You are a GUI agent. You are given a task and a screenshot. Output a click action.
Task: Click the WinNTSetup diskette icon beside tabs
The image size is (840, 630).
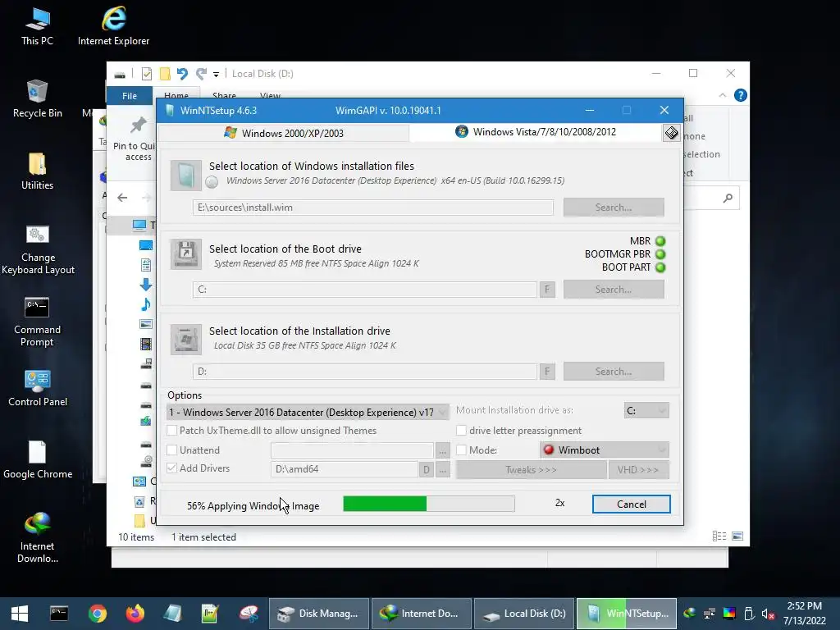point(671,133)
